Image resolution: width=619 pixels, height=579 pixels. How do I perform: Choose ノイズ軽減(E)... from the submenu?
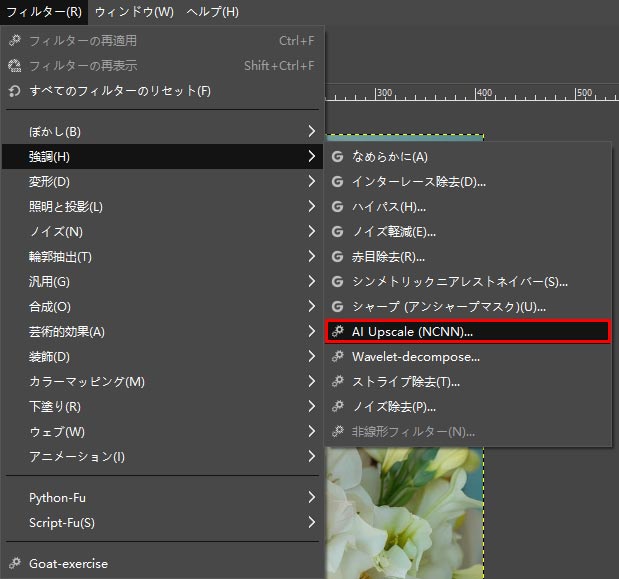tap(394, 232)
